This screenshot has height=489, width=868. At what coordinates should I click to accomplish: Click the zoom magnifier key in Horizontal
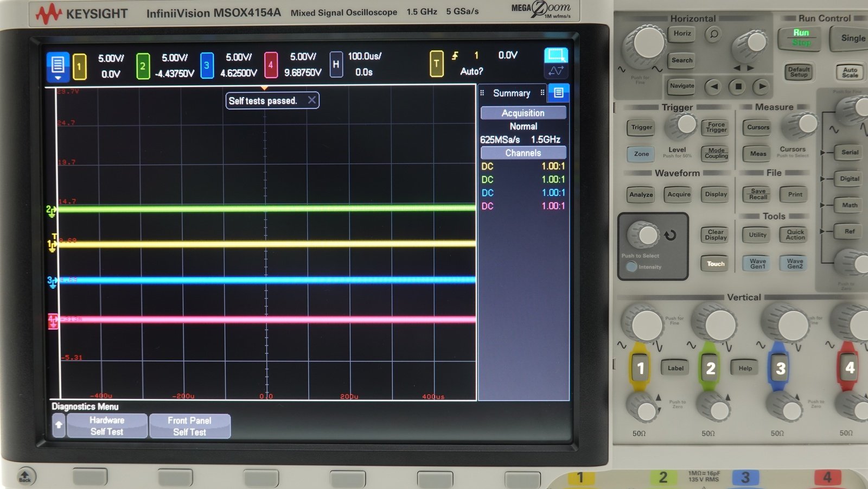[714, 34]
